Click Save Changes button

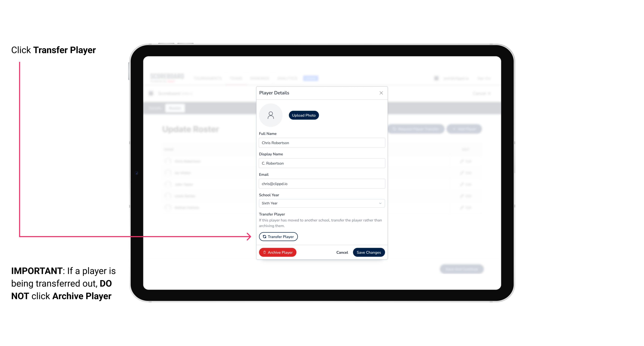[x=369, y=252]
